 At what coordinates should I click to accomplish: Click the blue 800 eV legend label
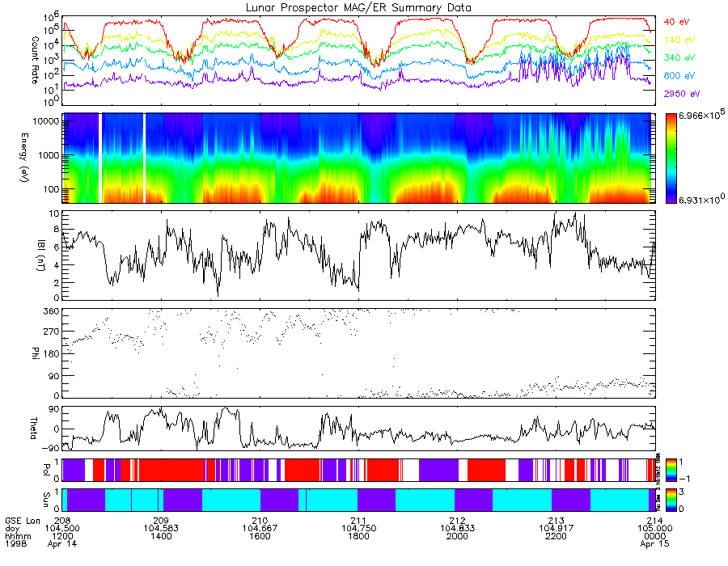coord(679,76)
